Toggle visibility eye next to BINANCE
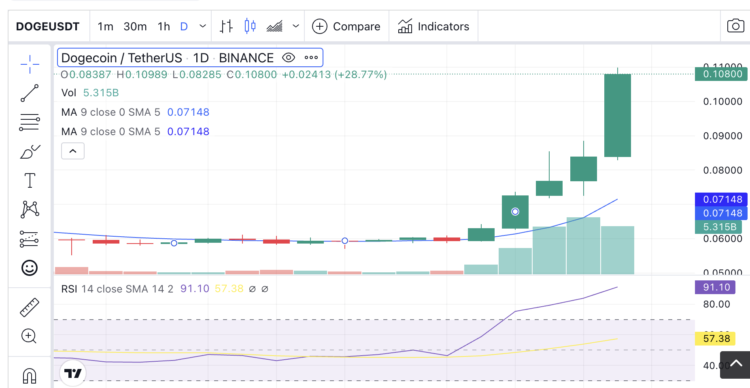 (x=288, y=58)
